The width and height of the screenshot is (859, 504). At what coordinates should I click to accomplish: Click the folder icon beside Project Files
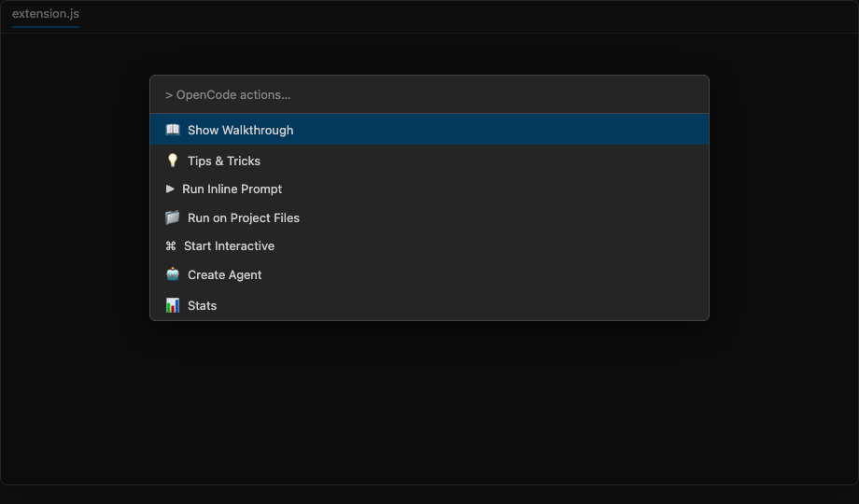coord(173,217)
